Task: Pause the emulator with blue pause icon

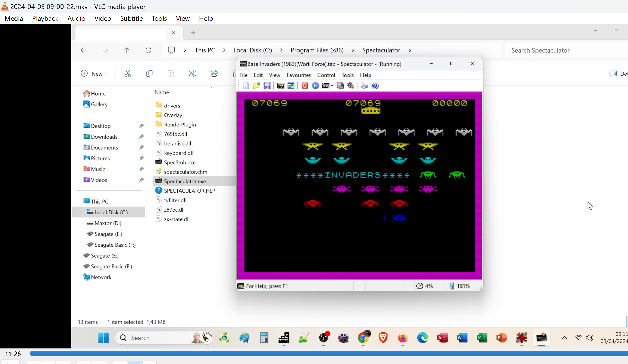Action: [x=315, y=86]
